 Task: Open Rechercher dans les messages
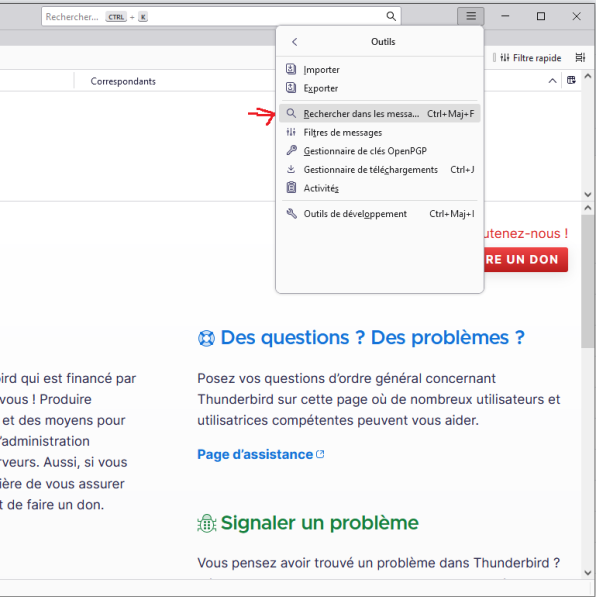click(379, 114)
